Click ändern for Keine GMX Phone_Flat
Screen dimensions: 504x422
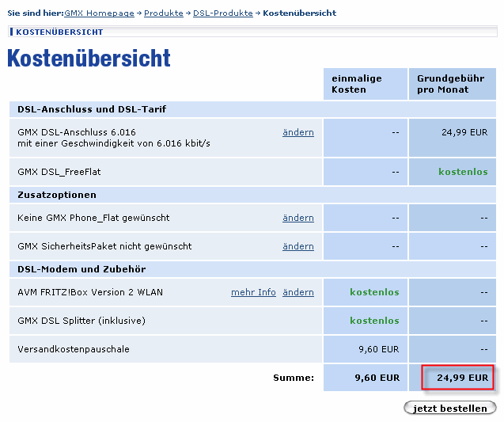point(298,218)
